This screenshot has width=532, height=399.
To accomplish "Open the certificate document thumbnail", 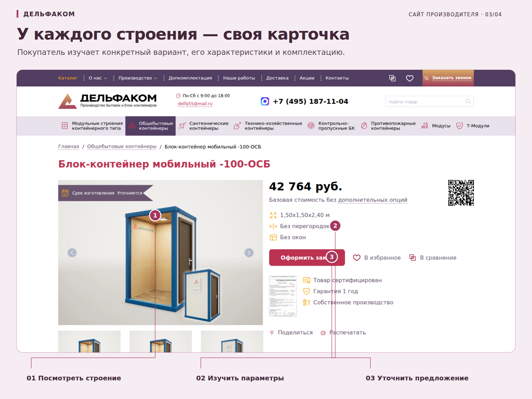I will click(283, 296).
